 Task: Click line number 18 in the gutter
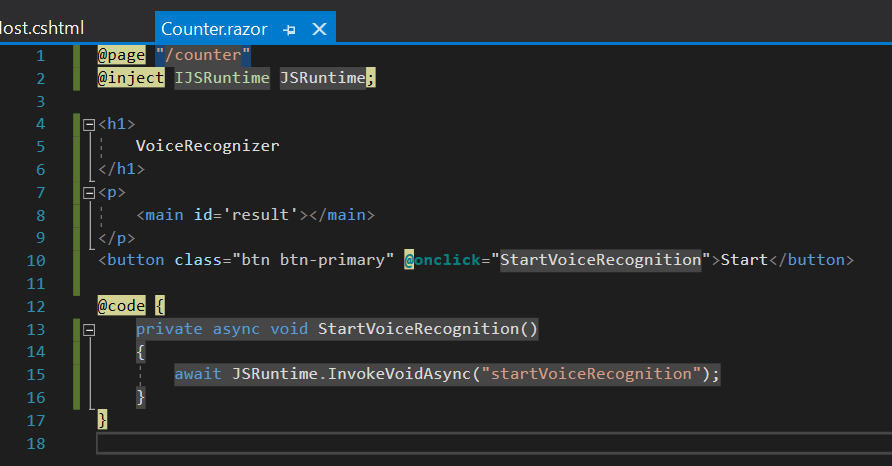click(36, 443)
